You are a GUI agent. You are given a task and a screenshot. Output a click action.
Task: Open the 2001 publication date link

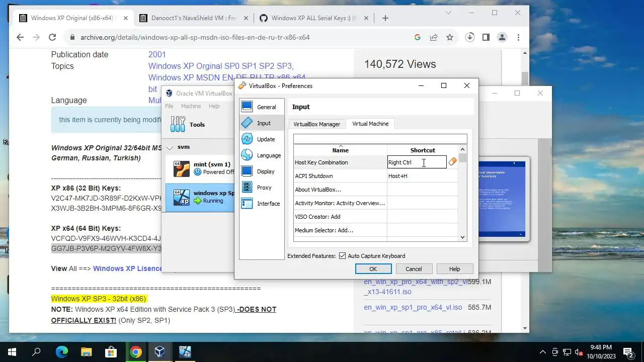coord(157,54)
